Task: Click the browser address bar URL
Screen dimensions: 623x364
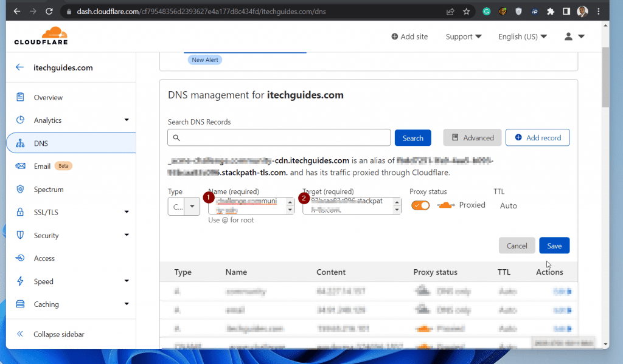Action: coord(201,12)
